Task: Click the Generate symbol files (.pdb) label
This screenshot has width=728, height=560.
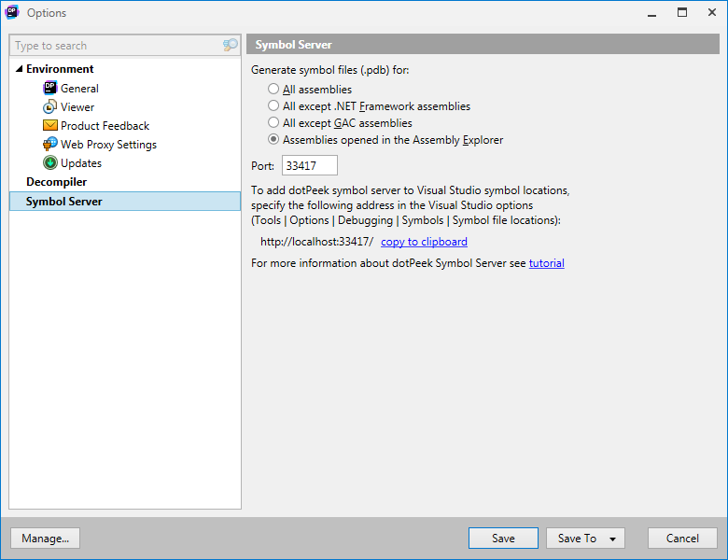Action: [x=330, y=70]
